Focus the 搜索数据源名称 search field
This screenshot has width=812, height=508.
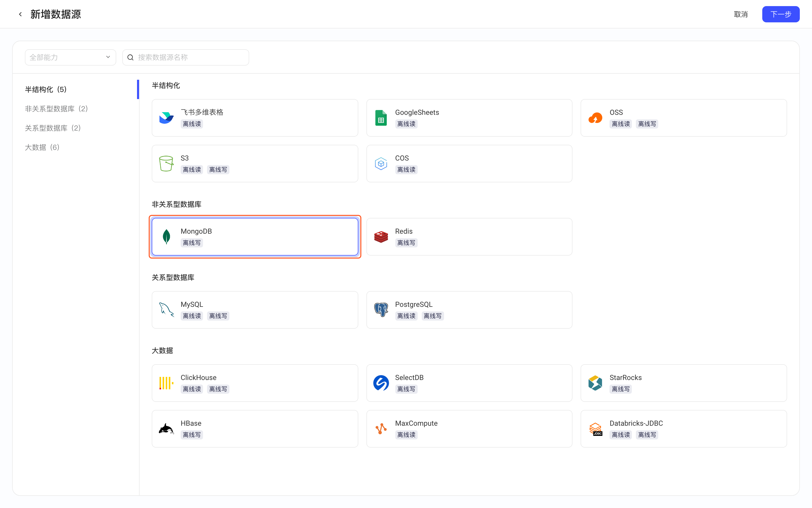[185, 57]
